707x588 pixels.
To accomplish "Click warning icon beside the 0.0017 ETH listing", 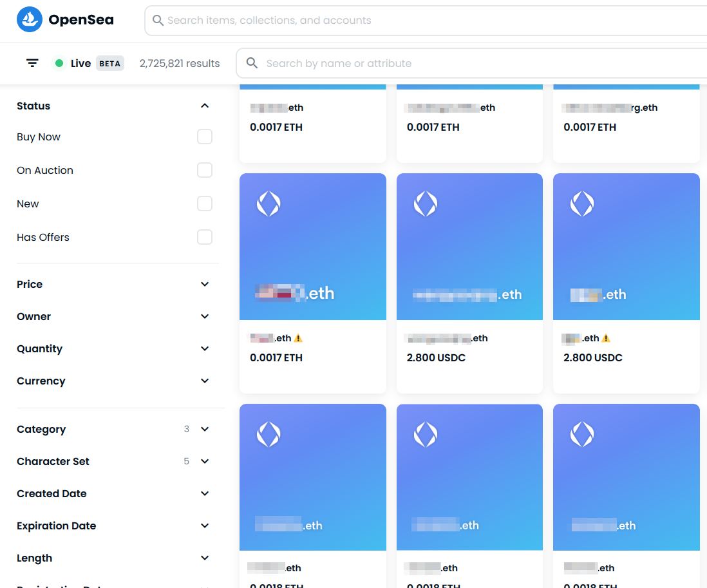I will [298, 338].
